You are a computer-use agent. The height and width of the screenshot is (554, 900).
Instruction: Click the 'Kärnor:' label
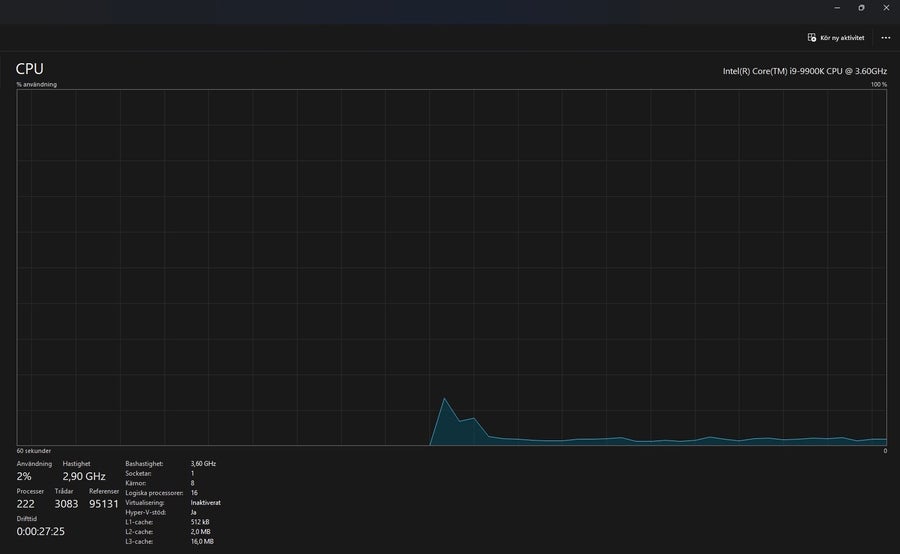[135, 483]
